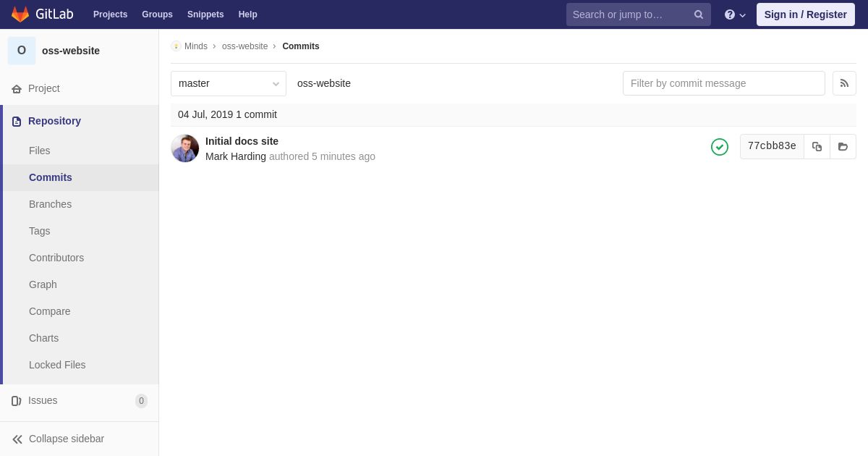
Task: Open Branches in the sidebar
Action: pyautogui.click(x=81, y=204)
